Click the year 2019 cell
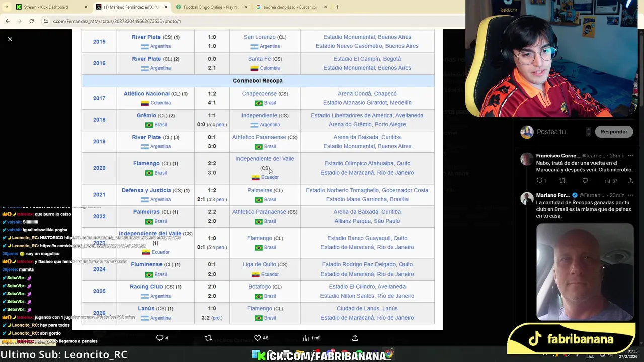The height and width of the screenshot is (362, 644). coord(99,142)
